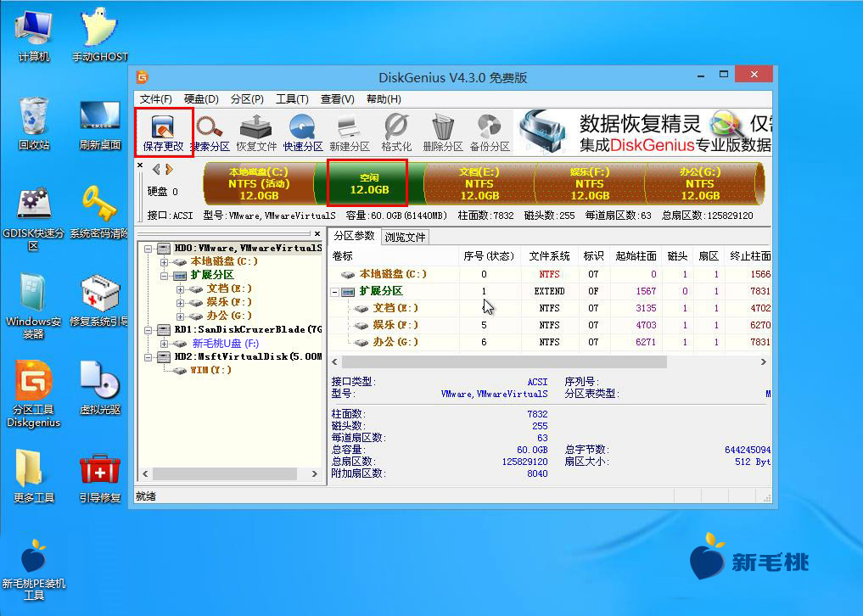Select WIM (Y:) in the disk tree
The height and width of the screenshot is (616, 863).
click(x=210, y=370)
